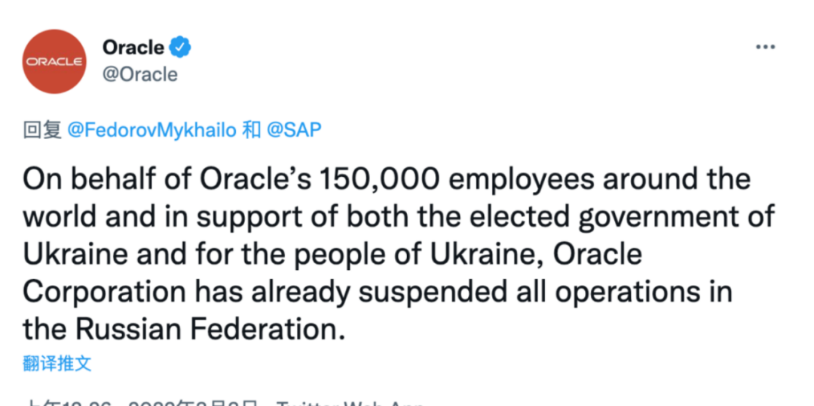Screen dimensions: 814x406
Task: Open the @SAP mention link
Action: tap(294, 130)
